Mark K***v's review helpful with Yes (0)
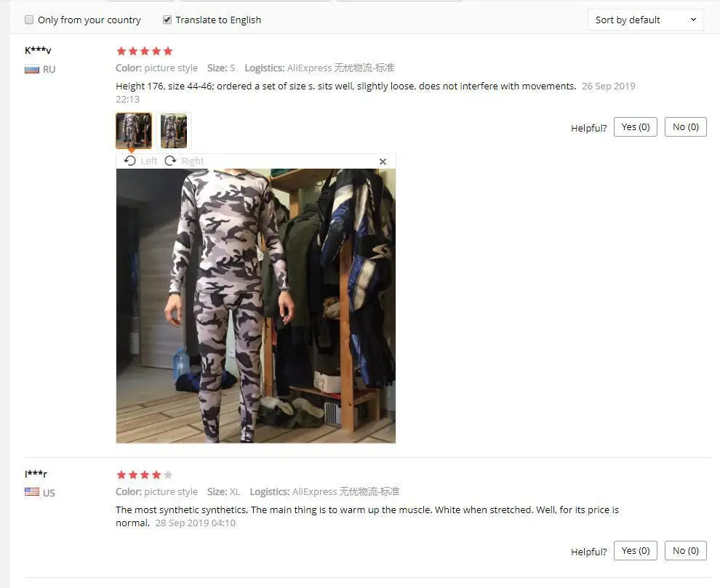The width and height of the screenshot is (720, 588). [x=636, y=127]
